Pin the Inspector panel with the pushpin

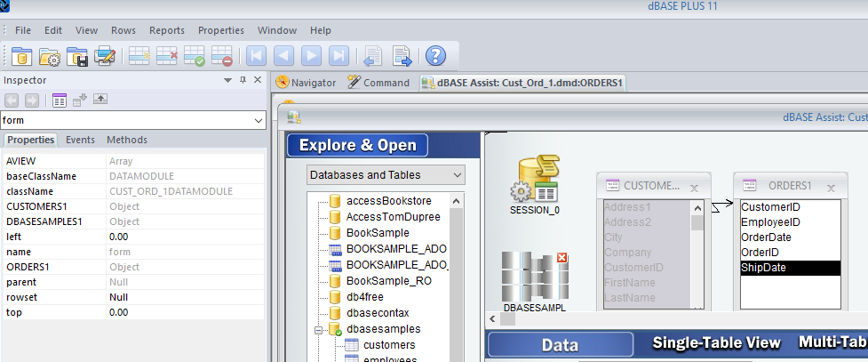pos(243,81)
